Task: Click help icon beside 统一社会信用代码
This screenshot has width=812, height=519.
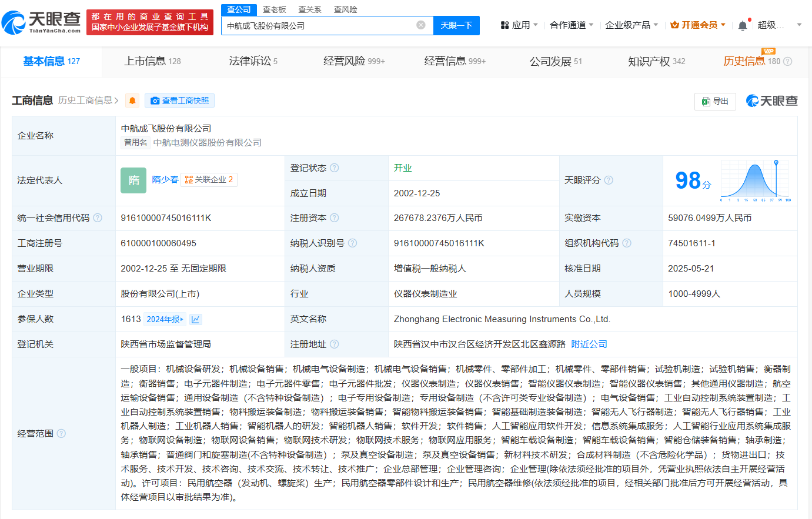Action: (x=98, y=218)
